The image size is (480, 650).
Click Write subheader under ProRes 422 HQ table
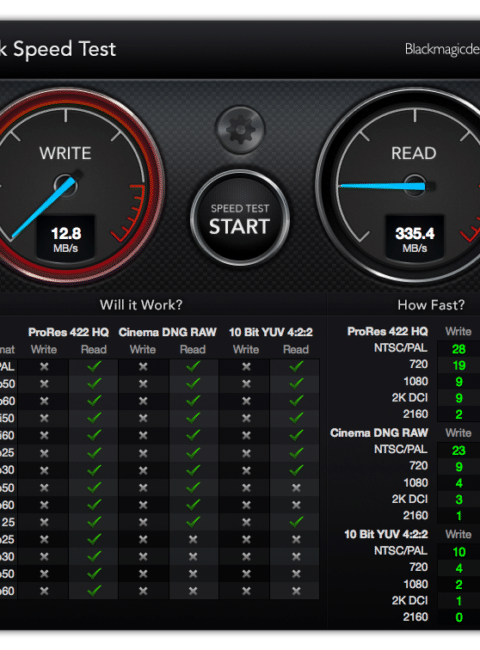[44, 349]
